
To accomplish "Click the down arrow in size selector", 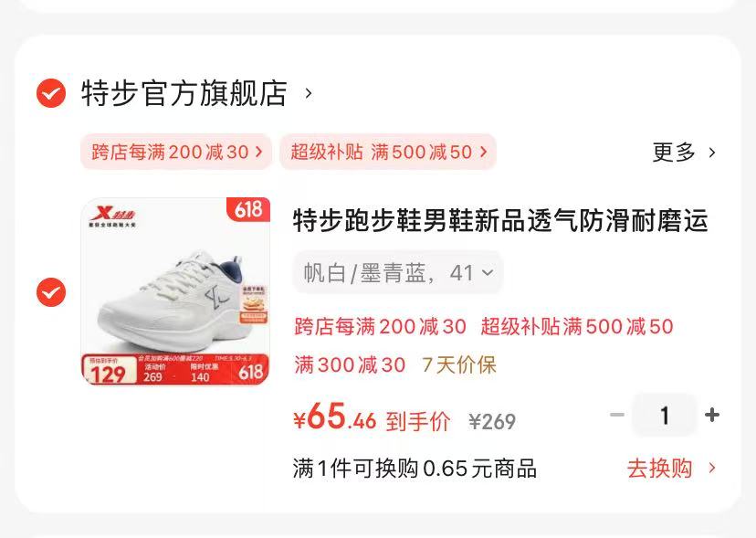I will (x=488, y=273).
